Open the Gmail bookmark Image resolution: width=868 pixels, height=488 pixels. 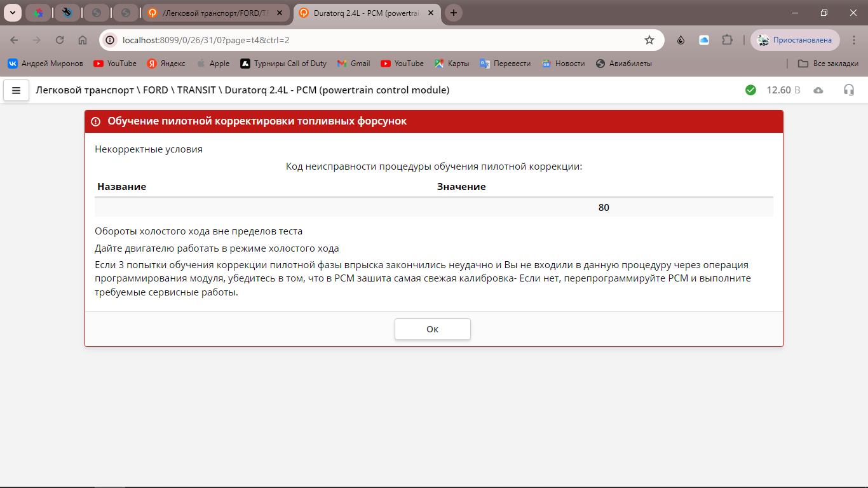353,64
